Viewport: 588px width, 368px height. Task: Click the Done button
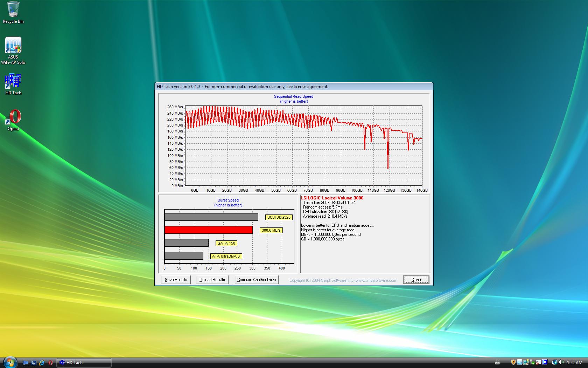(416, 280)
